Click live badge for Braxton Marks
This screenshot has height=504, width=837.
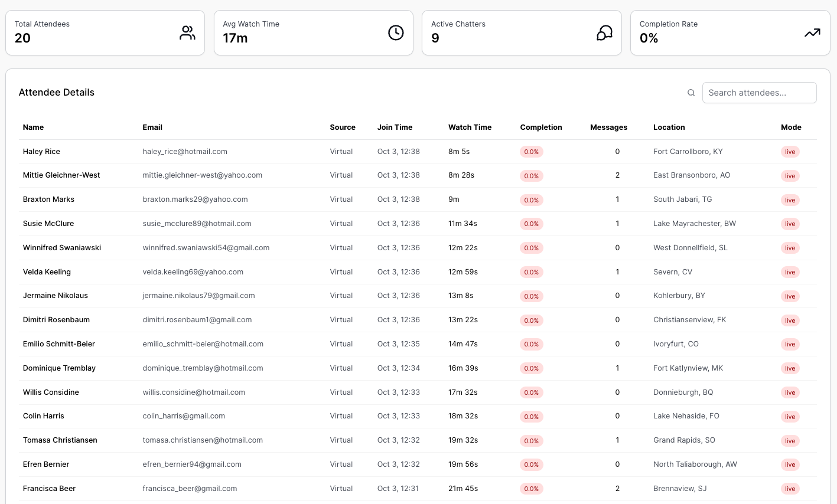coord(790,200)
